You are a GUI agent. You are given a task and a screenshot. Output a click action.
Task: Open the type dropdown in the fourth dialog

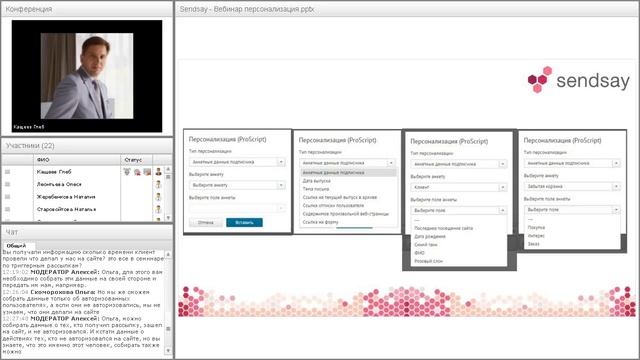pyautogui.click(x=572, y=163)
